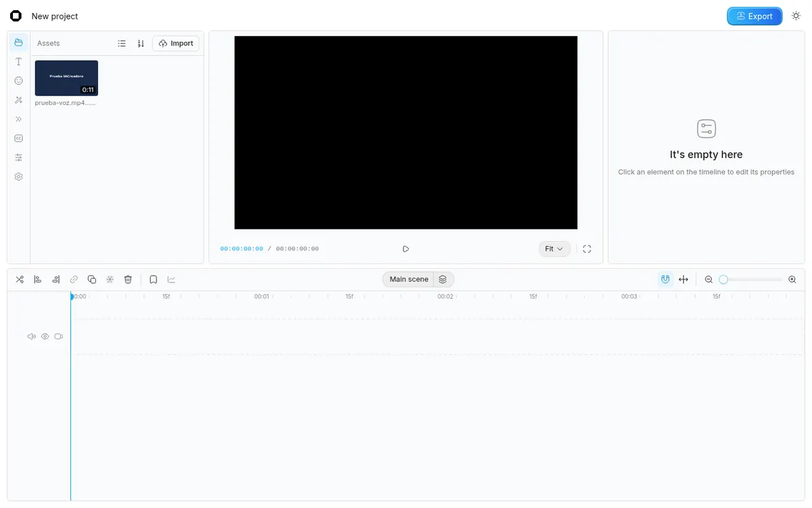
Task: Click the prueba-voz.mp4 file name
Action: coord(65,103)
